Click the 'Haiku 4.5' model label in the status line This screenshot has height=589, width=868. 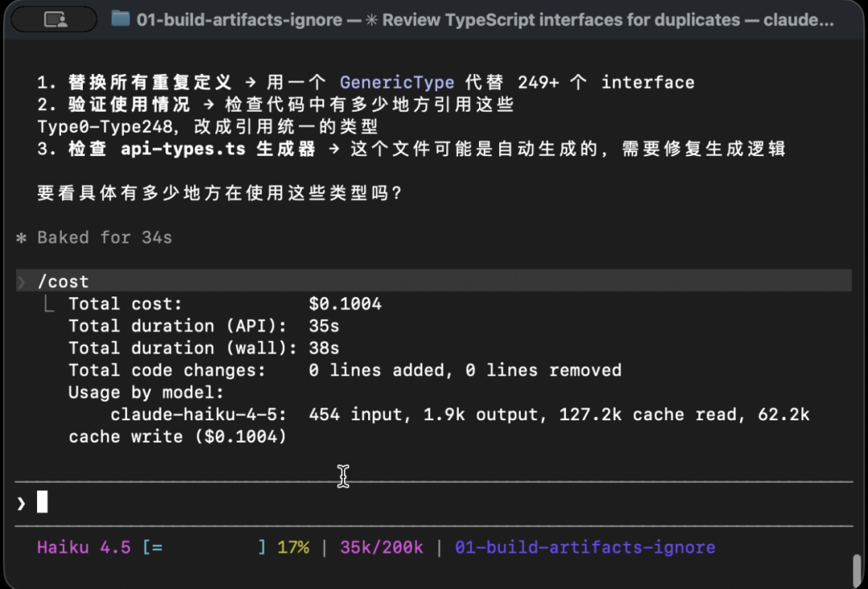point(84,547)
